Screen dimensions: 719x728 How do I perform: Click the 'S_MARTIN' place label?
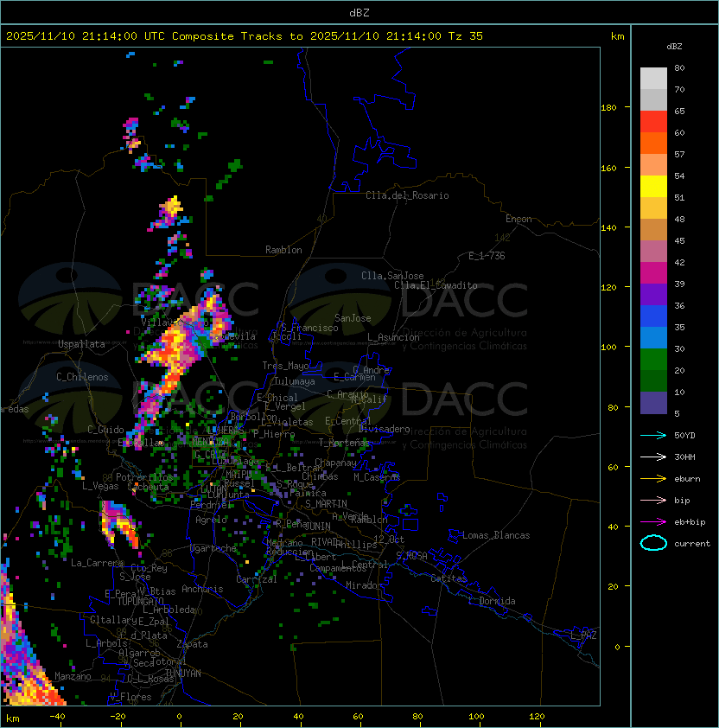point(326,504)
